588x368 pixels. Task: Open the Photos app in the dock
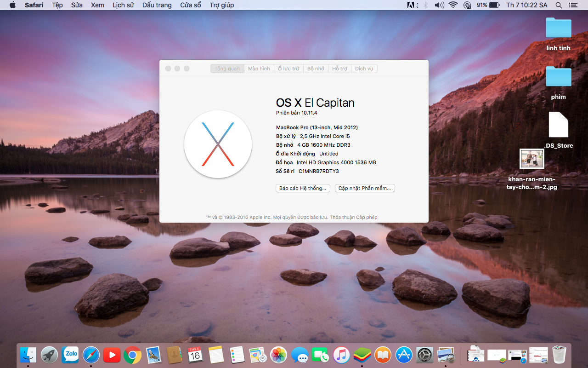278,355
